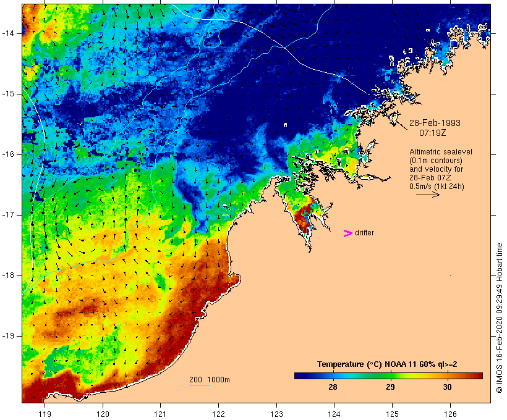Click latitude axis label -17
Screen dimensions: 507x420
point(8,215)
